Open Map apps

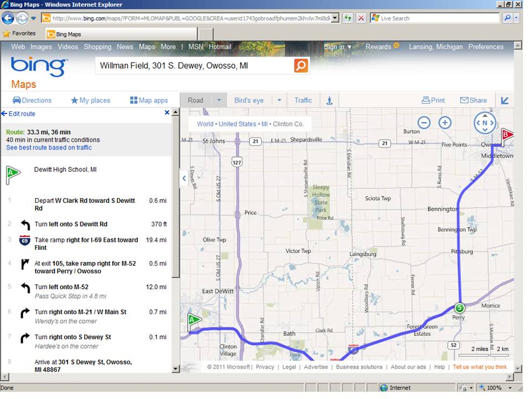149,100
